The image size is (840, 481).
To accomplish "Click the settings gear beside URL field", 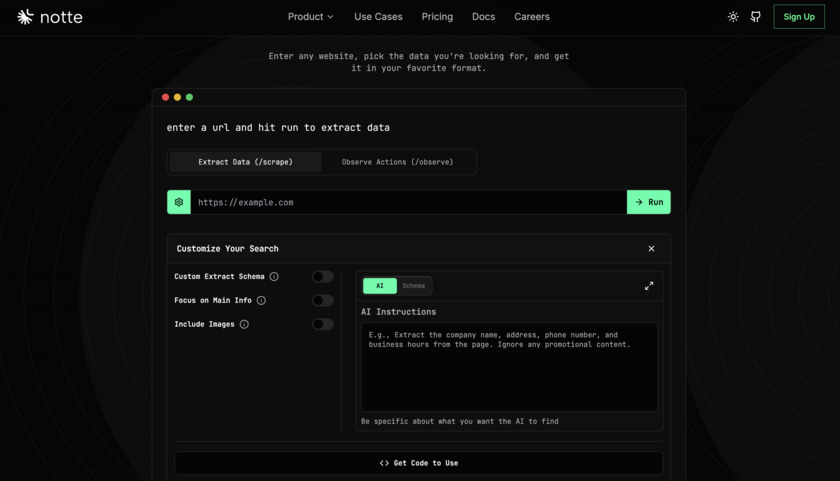I will [179, 202].
